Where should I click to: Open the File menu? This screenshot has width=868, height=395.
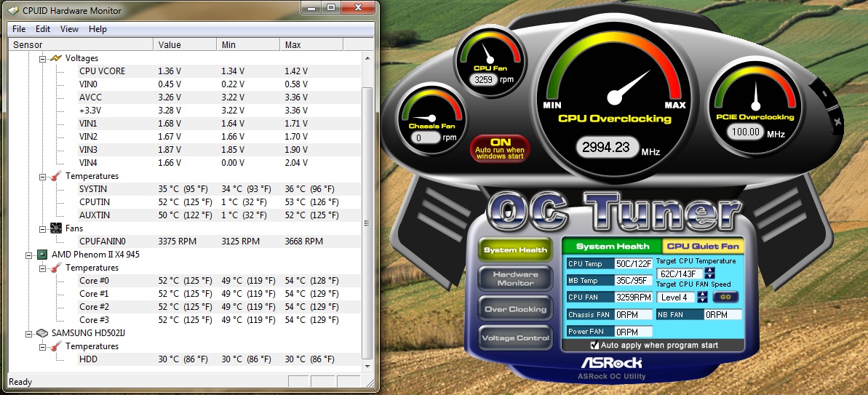[x=19, y=29]
